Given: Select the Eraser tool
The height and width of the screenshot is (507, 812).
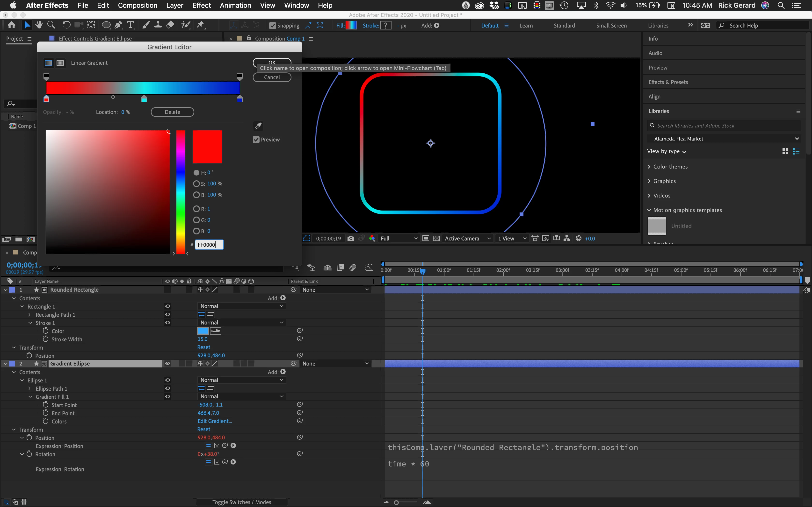Looking at the screenshot, I should (x=170, y=25).
